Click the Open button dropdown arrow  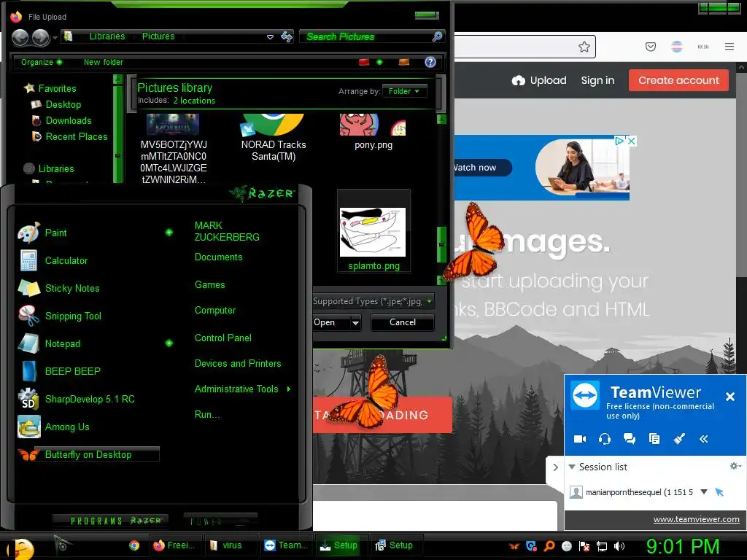tap(355, 323)
